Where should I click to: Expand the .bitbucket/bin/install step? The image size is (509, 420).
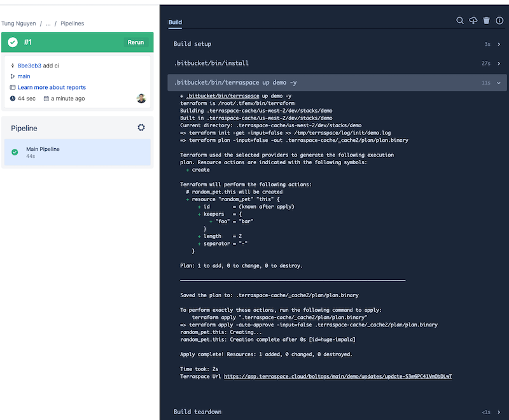337,63
